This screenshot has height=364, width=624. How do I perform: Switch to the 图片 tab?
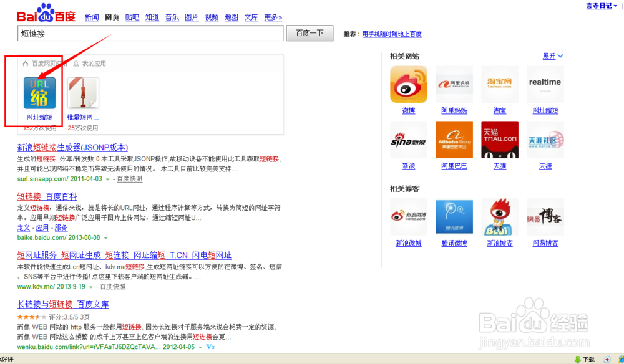192,17
